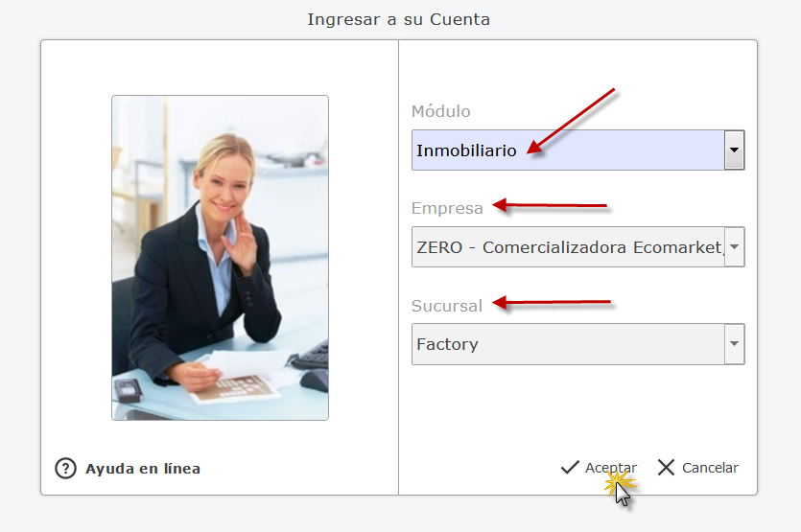Click the Aceptar button text
Image resolution: width=801 pixels, height=532 pixels.
[x=611, y=468]
